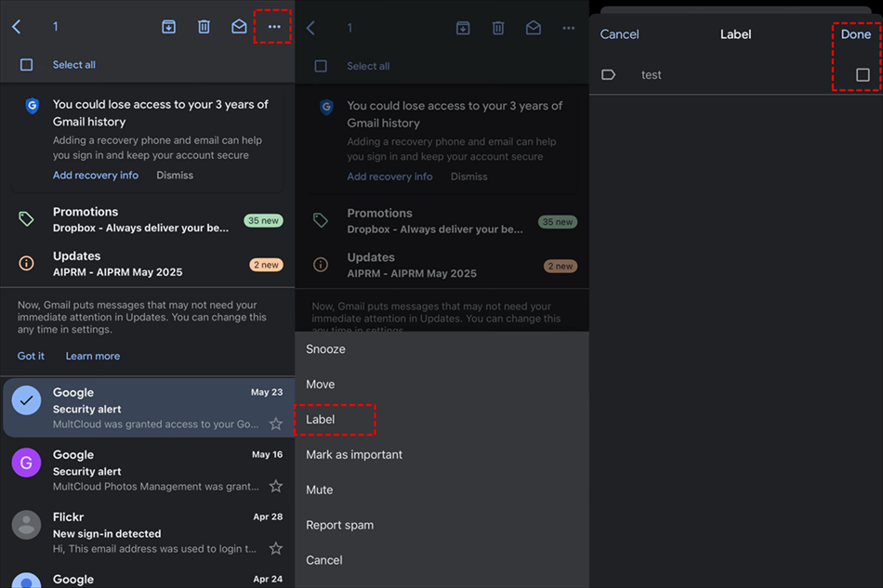Open Flickr New sign-in detected email
The height and width of the screenshot is (588, 883).
click(x=148, y=532)
